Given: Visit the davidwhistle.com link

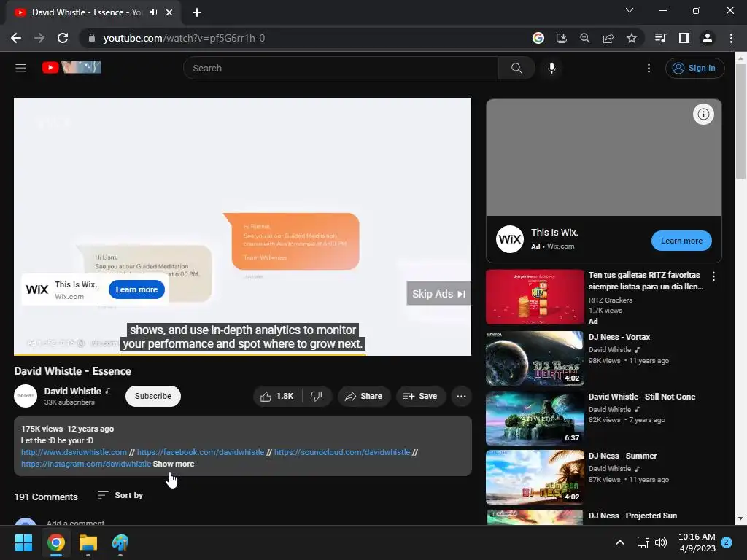Looking at the screenshot, I should [74, 452].
